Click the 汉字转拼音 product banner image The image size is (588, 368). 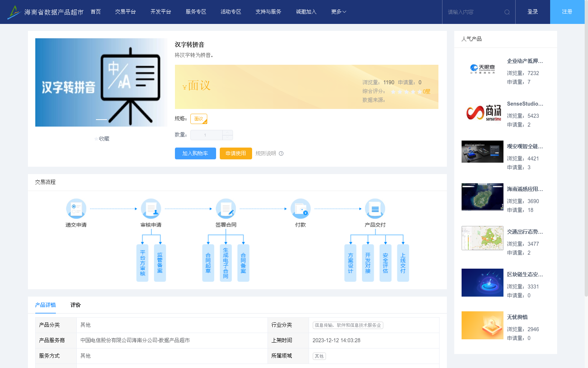pos(101,82)
